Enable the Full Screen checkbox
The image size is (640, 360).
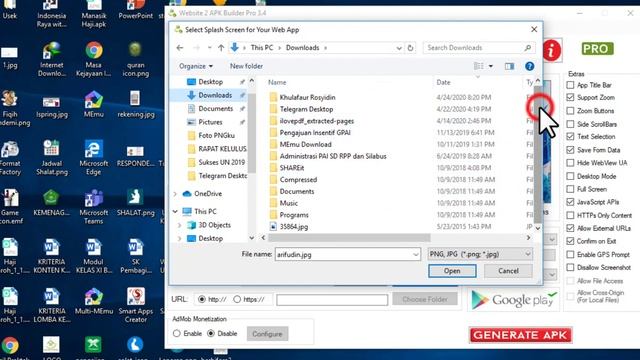coord(570,189)
